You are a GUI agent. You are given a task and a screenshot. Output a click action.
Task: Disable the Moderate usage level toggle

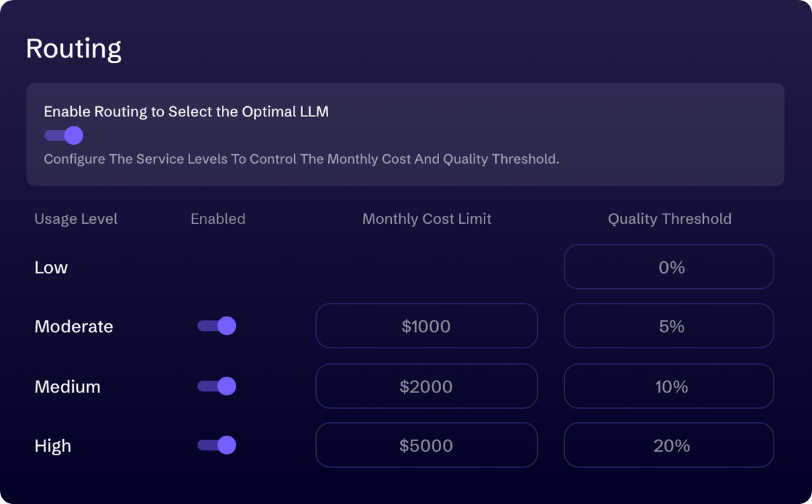217,326
